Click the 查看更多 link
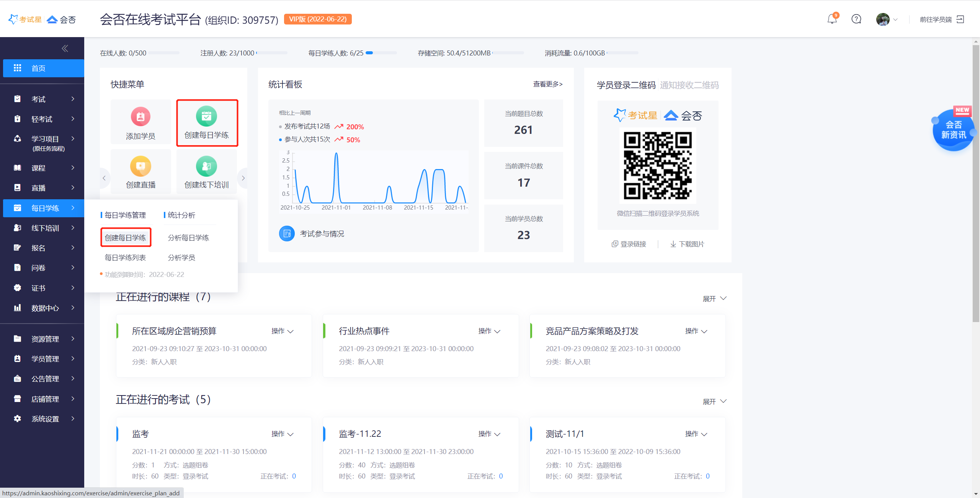 pyautogui.click(x=547, y=84)
